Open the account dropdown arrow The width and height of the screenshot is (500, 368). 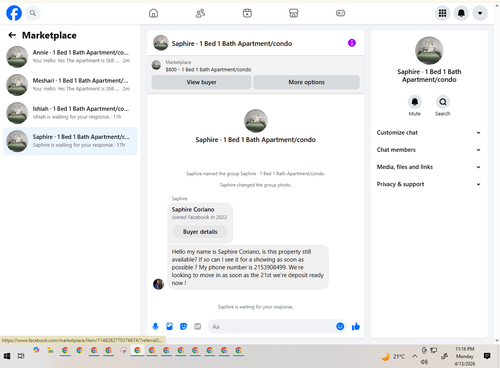click(x=480, y=13)
